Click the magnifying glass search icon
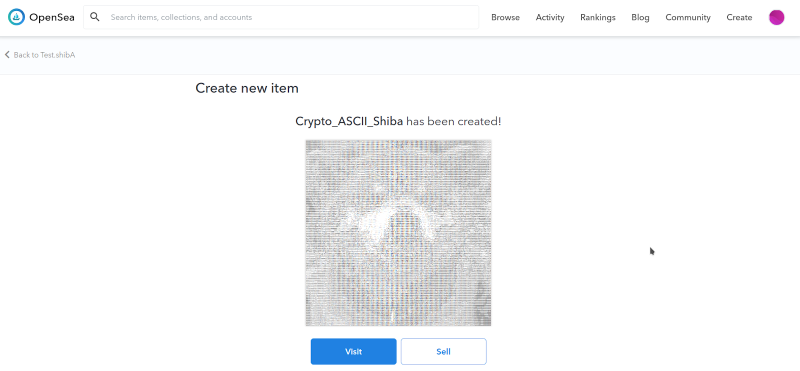The height and width of the screenshot is (371, 800). (94, 17)
